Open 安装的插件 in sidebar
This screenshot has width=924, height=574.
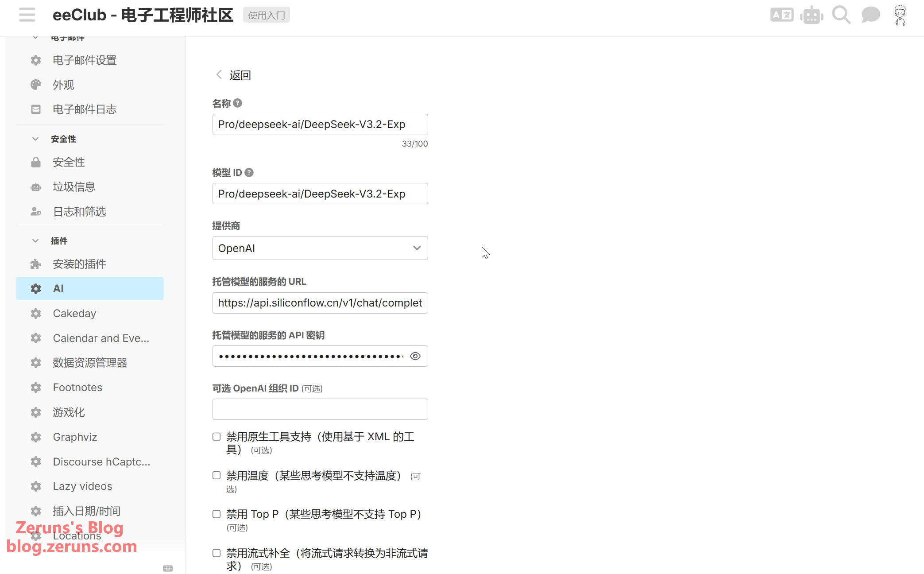[79, 264]
